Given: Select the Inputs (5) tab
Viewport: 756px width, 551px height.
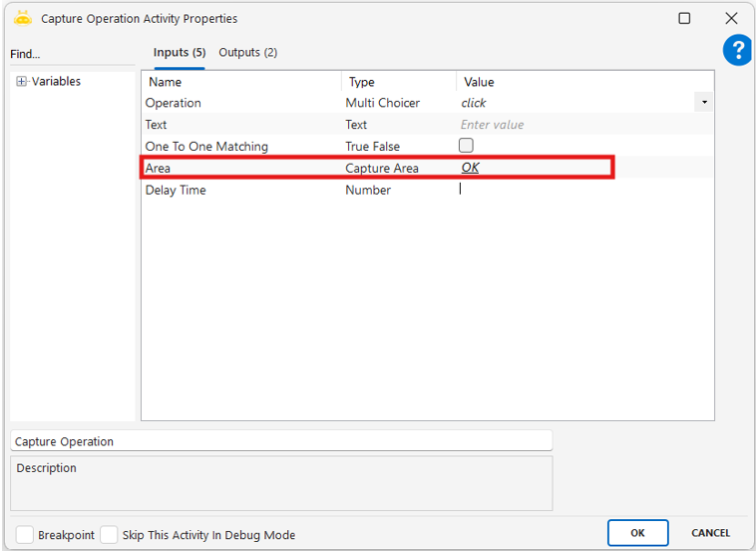Looking at the screenshot, I should tap(179, 53).
